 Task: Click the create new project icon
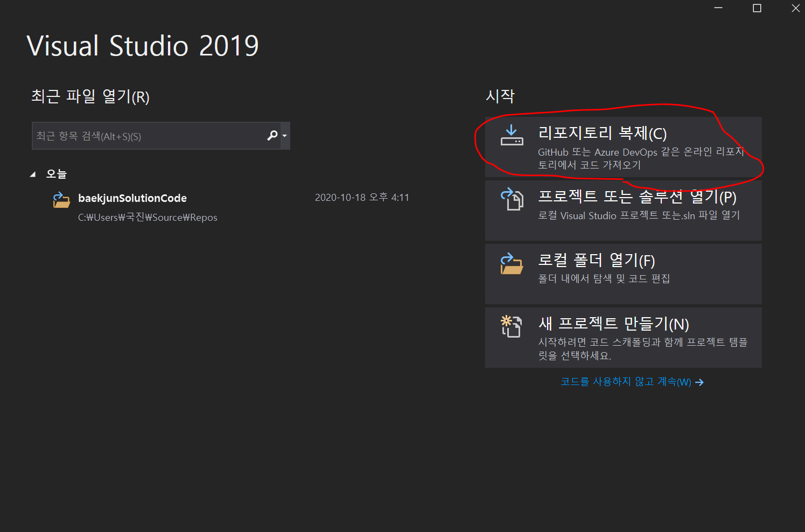[x=511, y=326]
